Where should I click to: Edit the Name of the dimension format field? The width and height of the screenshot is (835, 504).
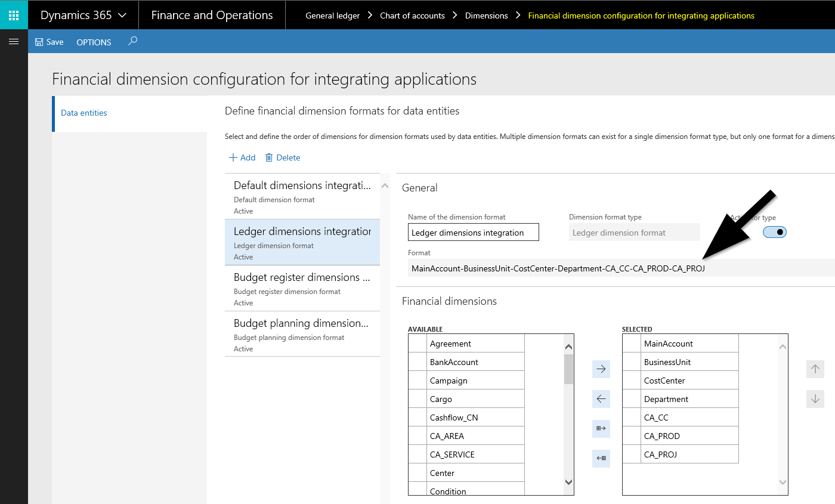[x=473, y=233]
